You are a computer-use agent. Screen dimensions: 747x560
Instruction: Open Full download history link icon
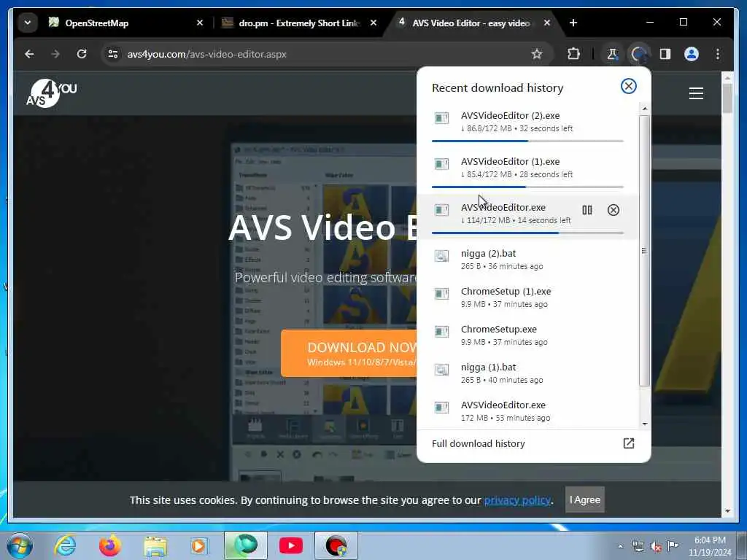[x=628, y=443]
